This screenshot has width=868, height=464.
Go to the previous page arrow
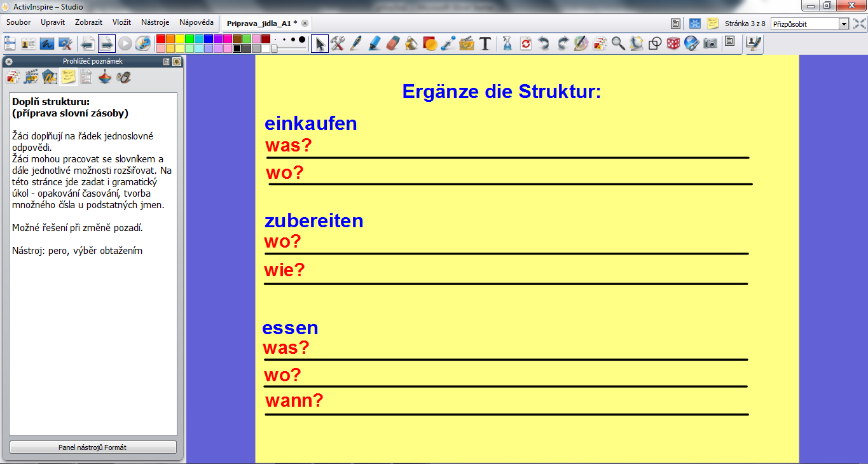88,43
